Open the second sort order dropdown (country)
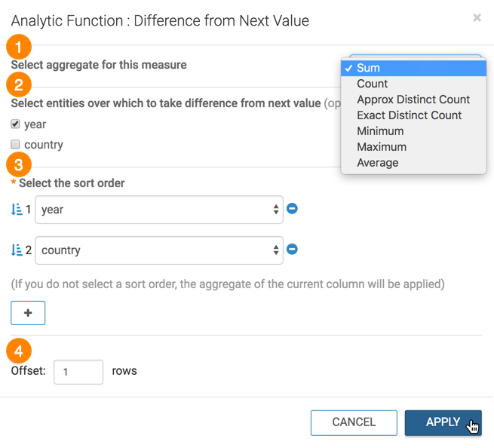Image resolution: width=494 pixels, height=448 pixels. [159, 250]
